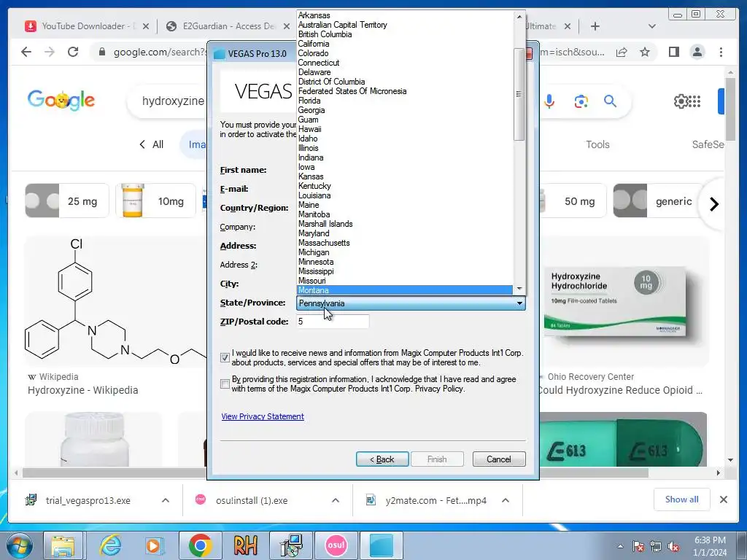Click the share page icon in address bar
This screenshot has height=560, width=747.
(x=622, y=52)
